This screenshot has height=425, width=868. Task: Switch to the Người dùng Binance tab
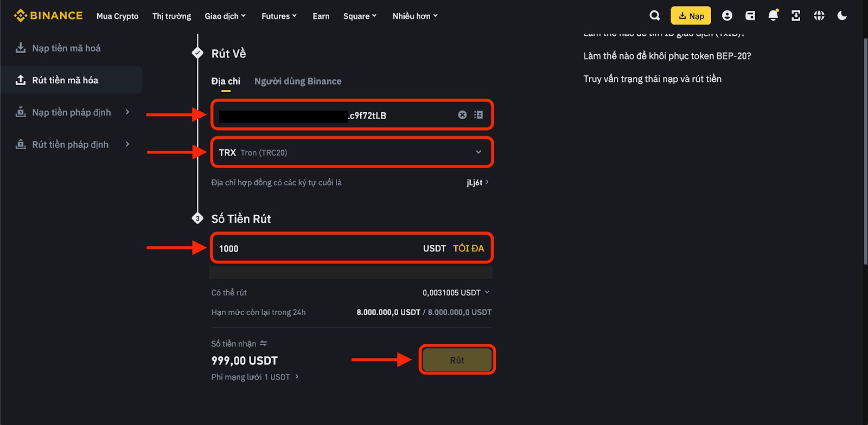coord(298,81)
